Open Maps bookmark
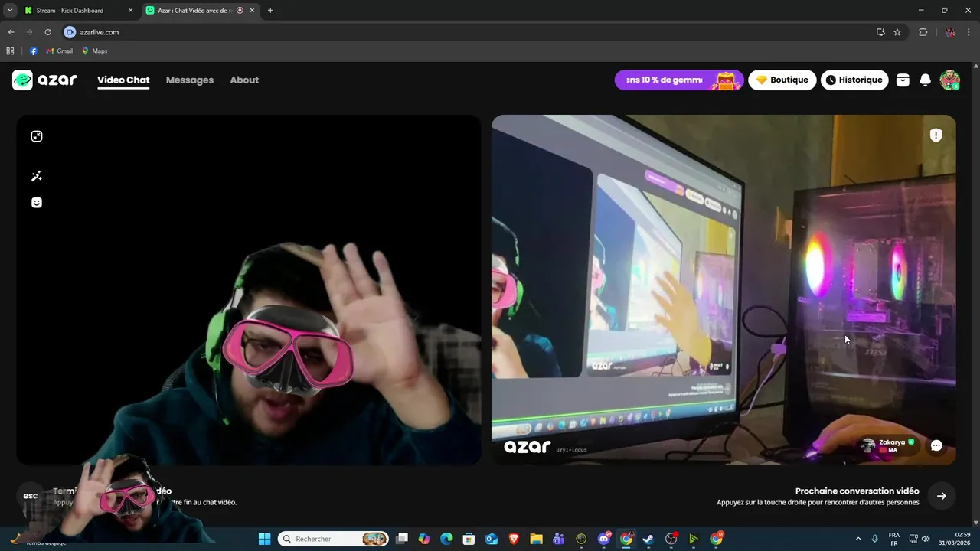Viewport: 980px width, 551px height. 94,51
